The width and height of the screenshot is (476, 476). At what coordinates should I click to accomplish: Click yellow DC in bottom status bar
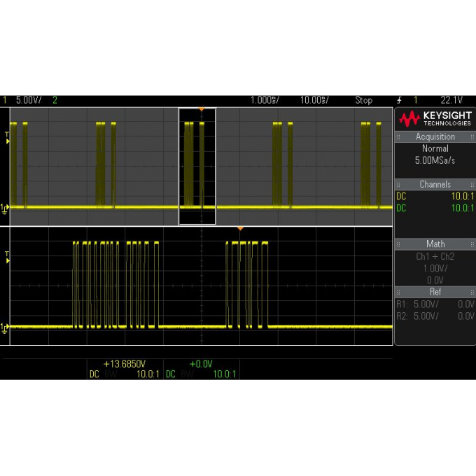94,374
